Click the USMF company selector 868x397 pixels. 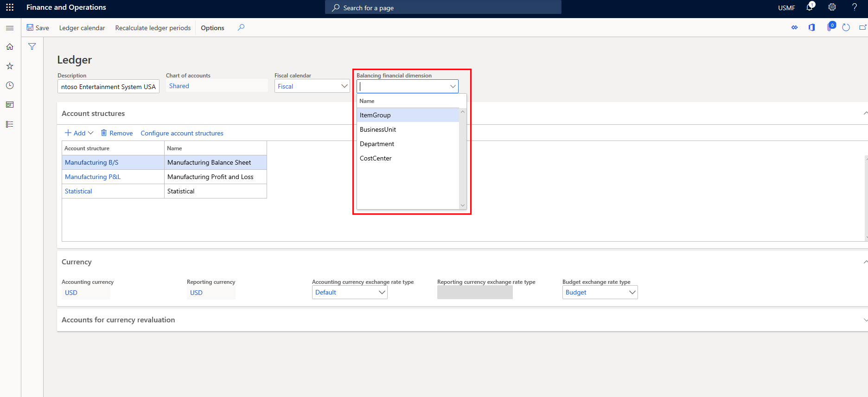coord(786,8)
